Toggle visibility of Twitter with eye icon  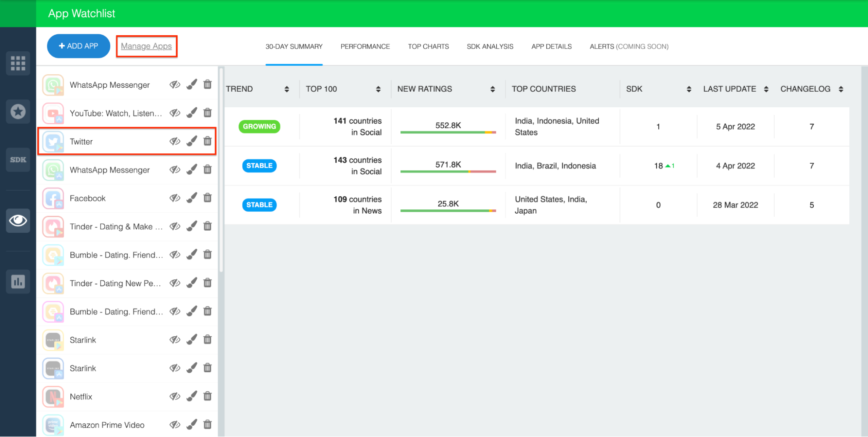[175, 141]
